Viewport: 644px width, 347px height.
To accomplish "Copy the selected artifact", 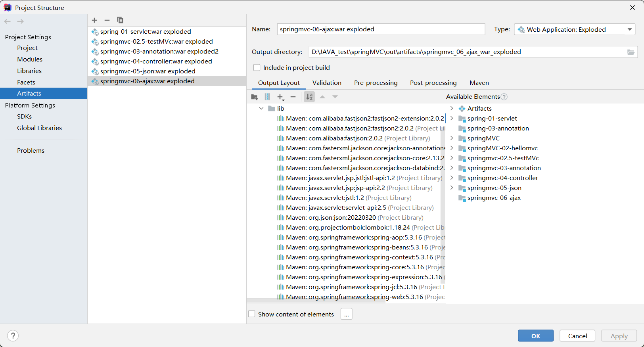I will [120, 20].
